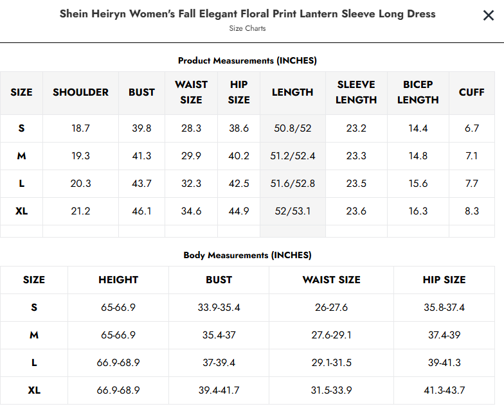
Task: Click the BICEP LENGTH column header
Action: click(x=418, y=92)
